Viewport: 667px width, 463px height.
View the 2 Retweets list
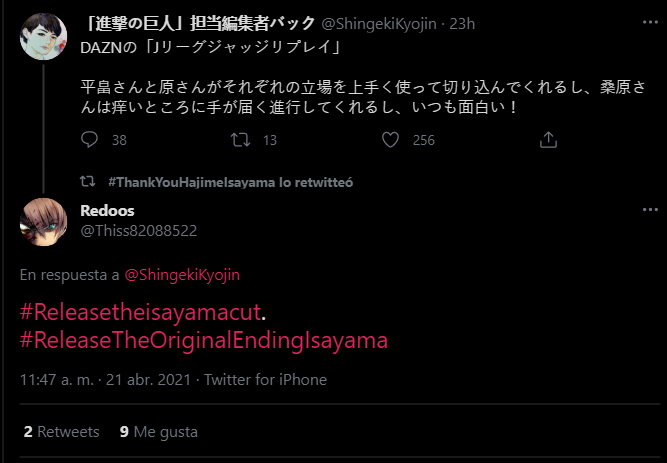point(61,432)
